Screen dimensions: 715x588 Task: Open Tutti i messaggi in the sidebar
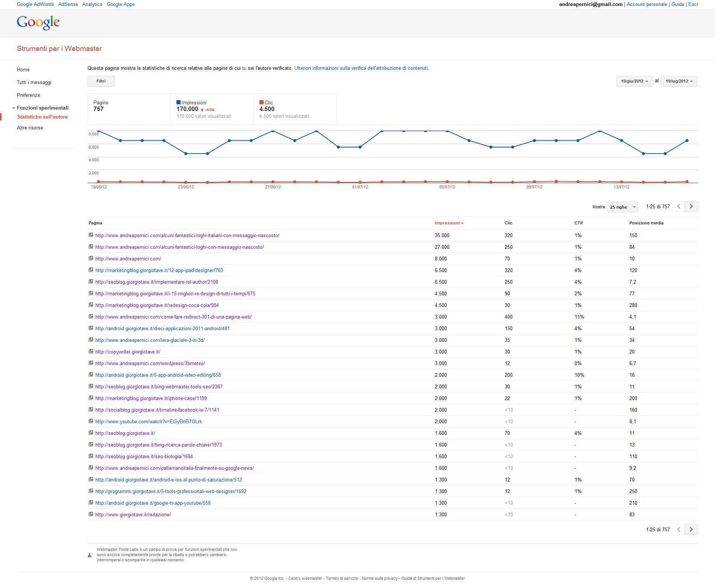pyautogui.click(x=34, y=82)
